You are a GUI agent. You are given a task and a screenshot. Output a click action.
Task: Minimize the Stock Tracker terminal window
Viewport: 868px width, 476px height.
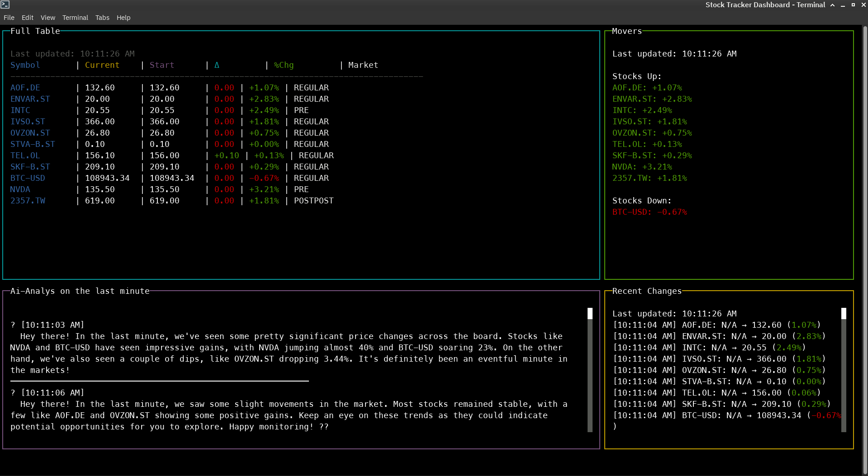(x=843, y=5)
